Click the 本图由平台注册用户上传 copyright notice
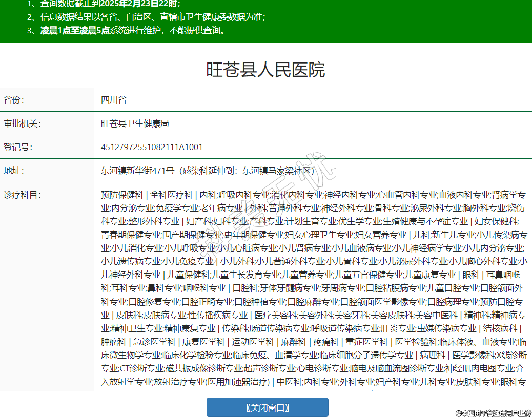This screenshot has width=532, height=417. pyautogui.click(x=493, y=412)
